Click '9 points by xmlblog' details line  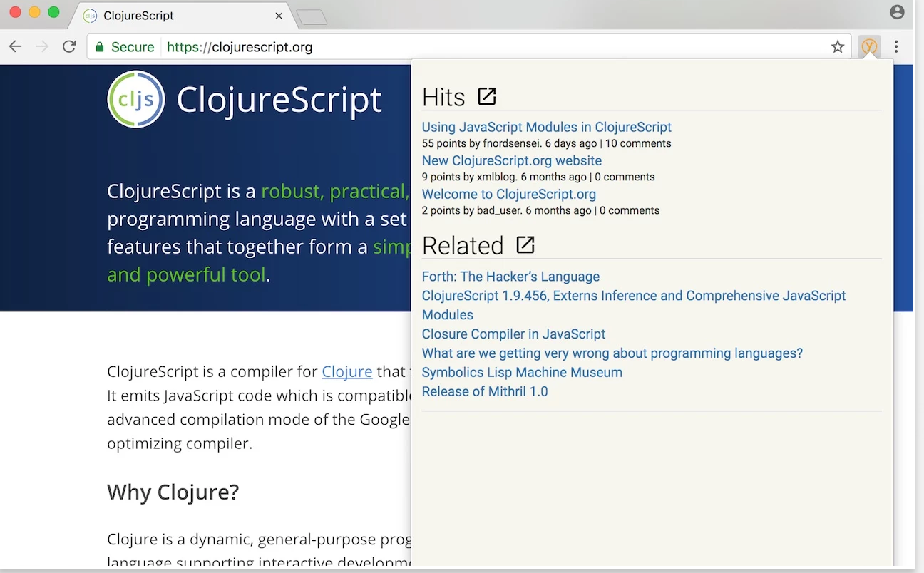point(538,177)
